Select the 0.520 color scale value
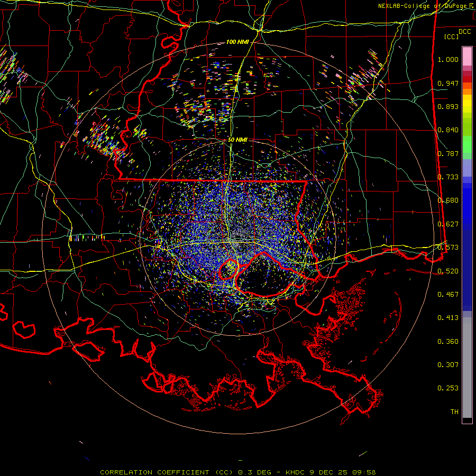 448,271
